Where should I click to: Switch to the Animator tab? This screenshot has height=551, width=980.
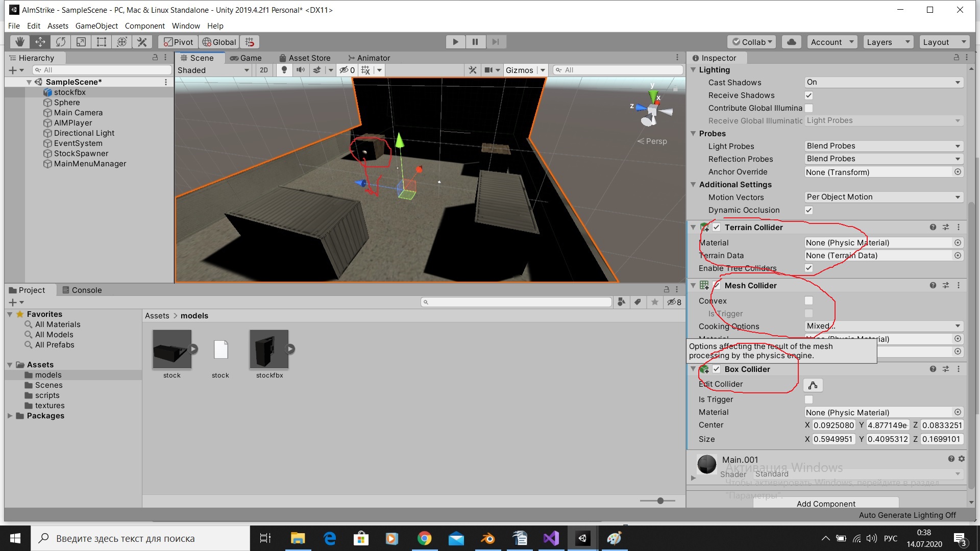click(369, 58)
